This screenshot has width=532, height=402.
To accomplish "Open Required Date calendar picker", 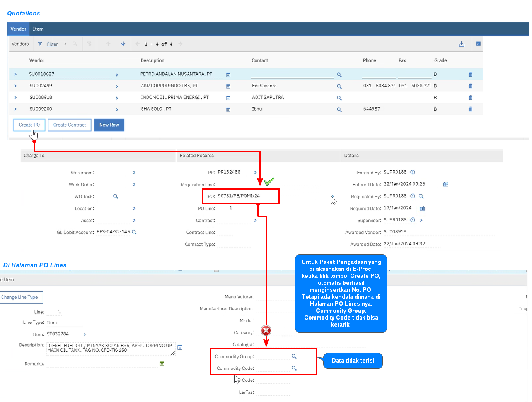I will [422, 209].
